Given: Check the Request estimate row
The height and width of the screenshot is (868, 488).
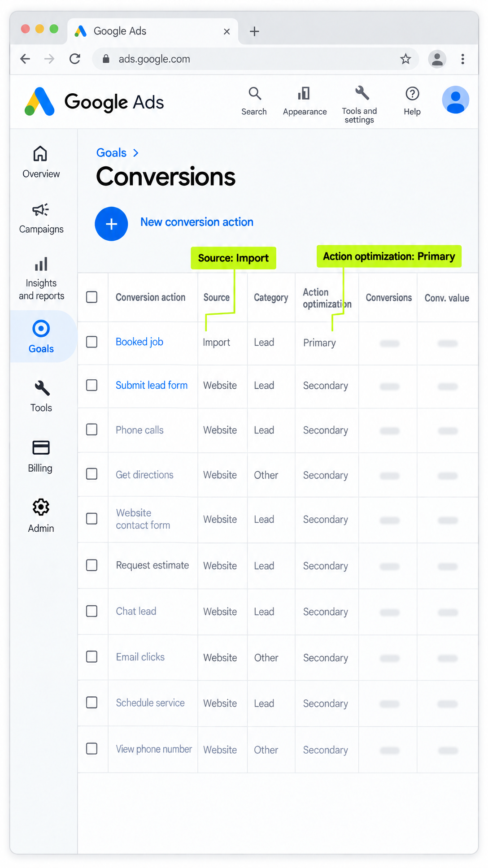Looking at the screenshot, I should [x=92, y=565].
